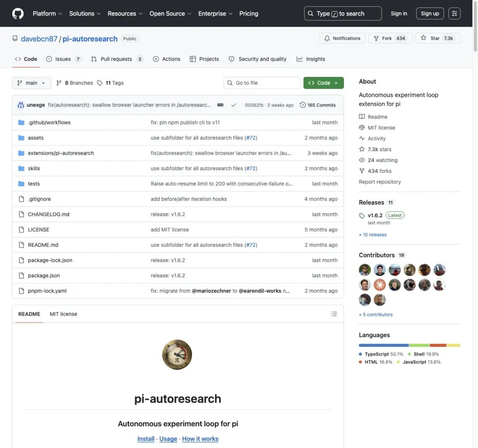This screenshot has height=448, width=478.
Task: Click the tag icon beside 11 Tags
Action: pos(100,83)
